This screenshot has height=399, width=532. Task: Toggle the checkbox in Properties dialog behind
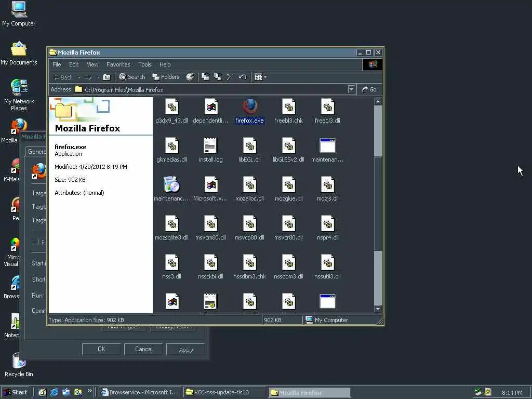click(x=35, y=242)
